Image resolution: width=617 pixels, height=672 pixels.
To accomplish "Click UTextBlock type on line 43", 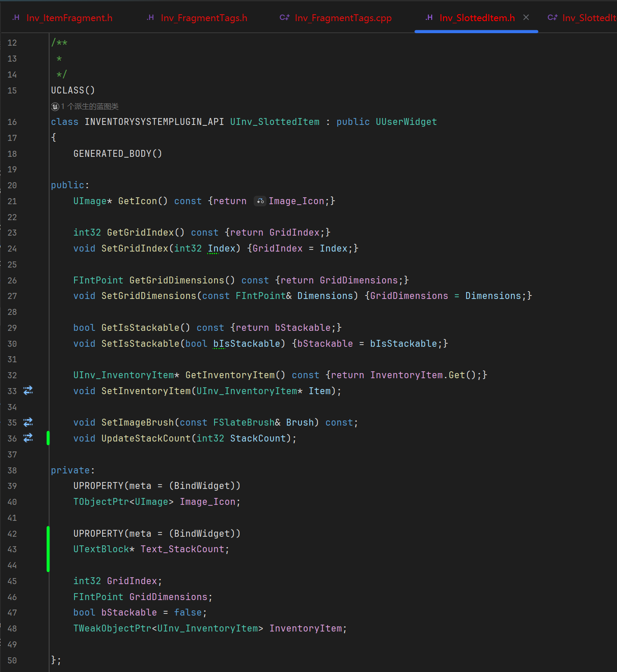I will (101, 549).
